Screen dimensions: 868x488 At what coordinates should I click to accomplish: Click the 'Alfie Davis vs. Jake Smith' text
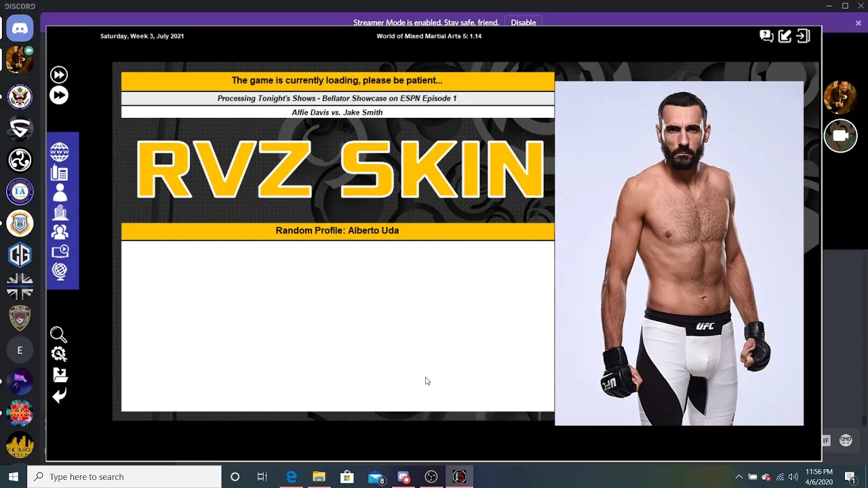[x=337, y=113]
